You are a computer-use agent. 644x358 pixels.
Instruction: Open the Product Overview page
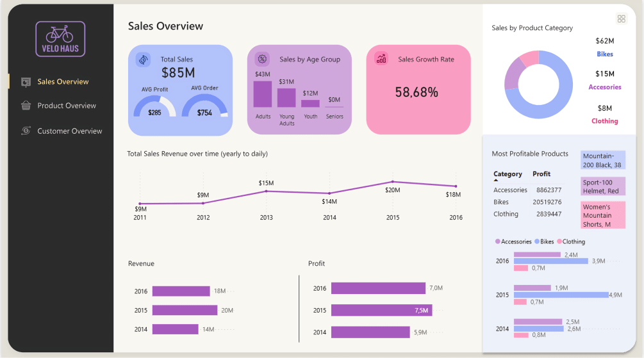click(67, 106)
